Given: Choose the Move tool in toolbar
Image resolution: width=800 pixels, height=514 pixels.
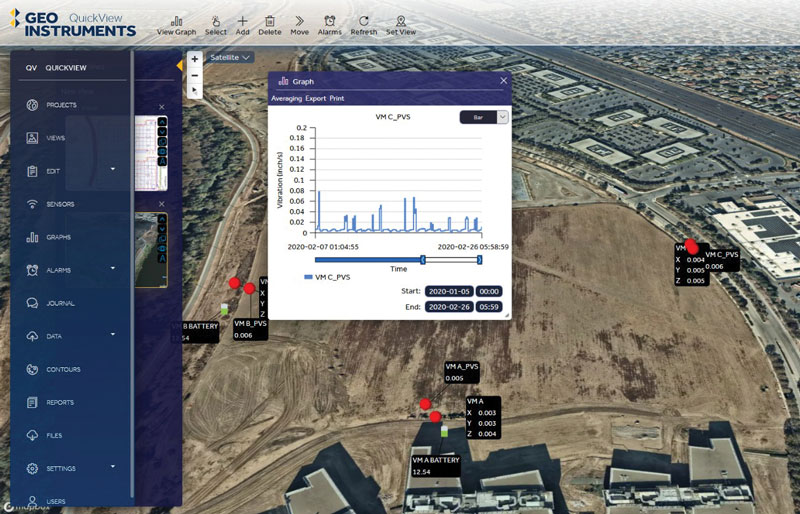Looking at the screenshot, I should pyautogui.click(x=299, y=25).
